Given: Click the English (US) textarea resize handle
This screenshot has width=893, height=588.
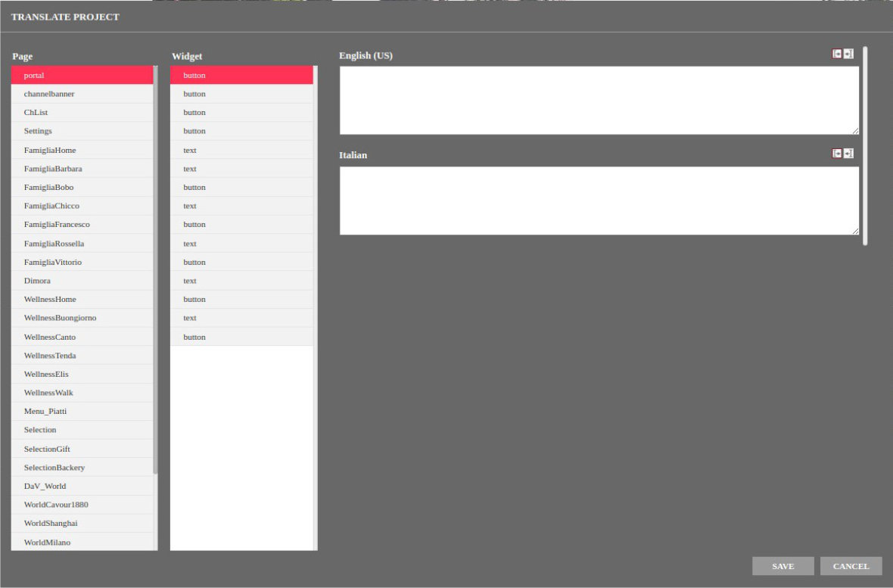Looking at the screenshot, I should (x=855, y=131).
